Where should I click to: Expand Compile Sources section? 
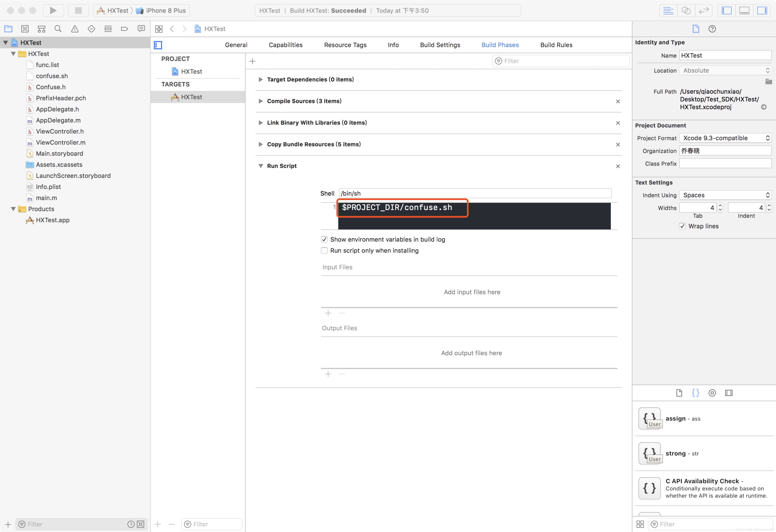pos(261,101)
